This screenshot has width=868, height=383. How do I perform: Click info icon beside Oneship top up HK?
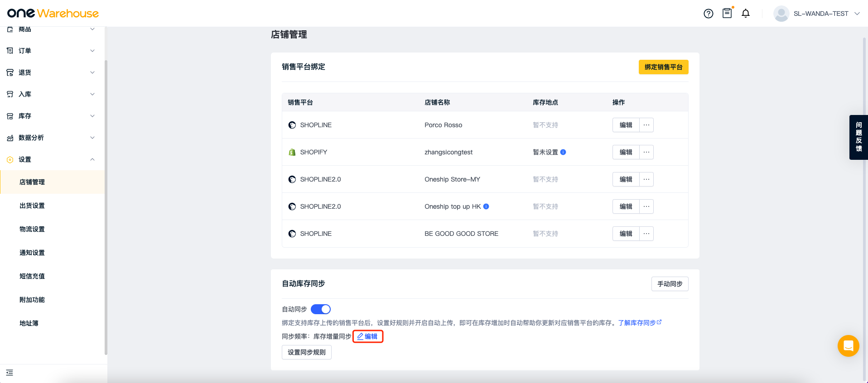pos(486,206)
